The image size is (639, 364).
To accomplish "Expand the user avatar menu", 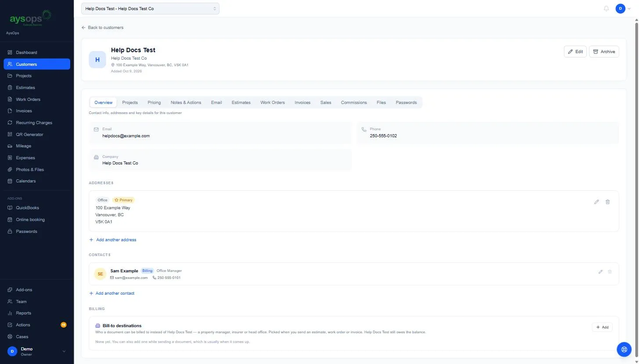I will point(623,8).
